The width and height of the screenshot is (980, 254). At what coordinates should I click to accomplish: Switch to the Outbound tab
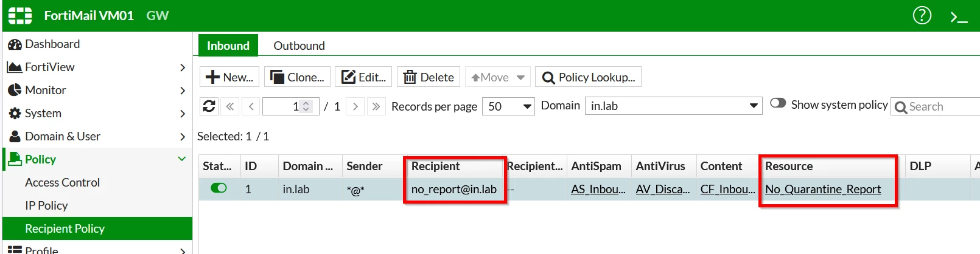click(299, 46)
